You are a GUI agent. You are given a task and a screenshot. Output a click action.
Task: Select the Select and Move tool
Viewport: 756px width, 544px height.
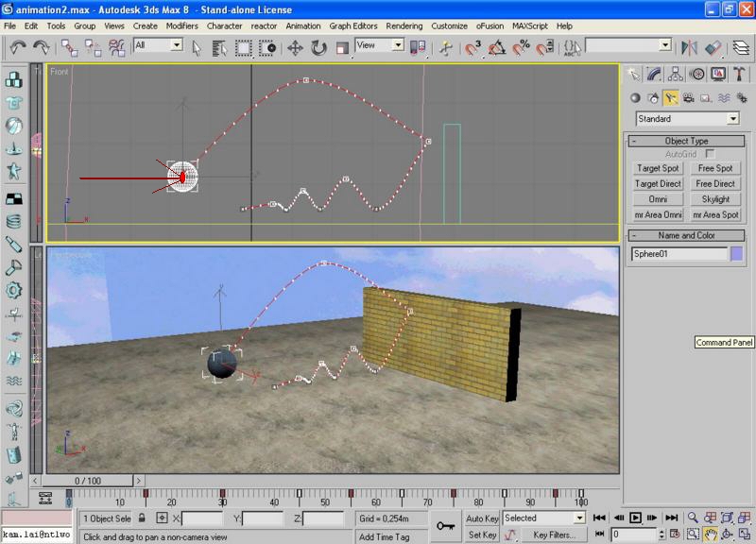(294, 46)
